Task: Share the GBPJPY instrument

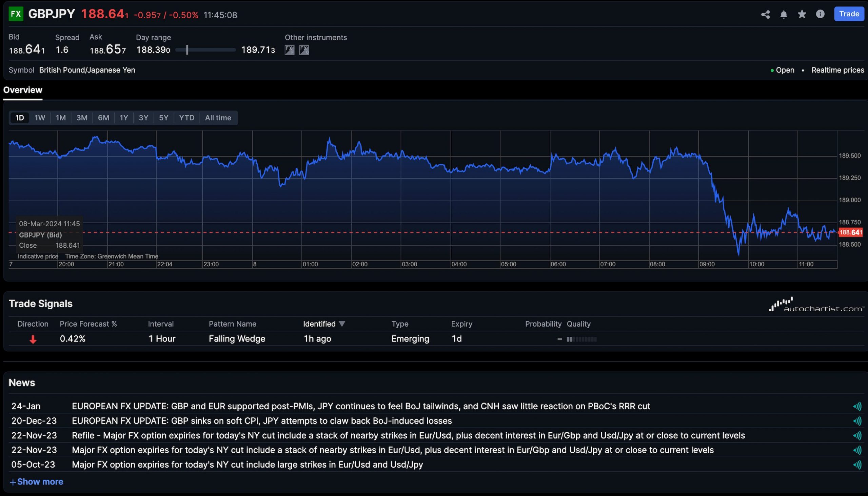Action: pyautogui.click(x=765, y=14)
